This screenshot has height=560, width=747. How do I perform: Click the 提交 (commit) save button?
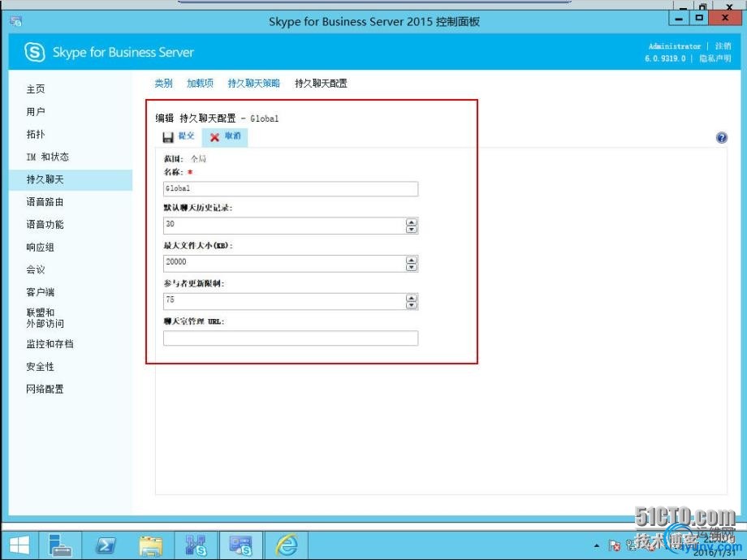179,136
